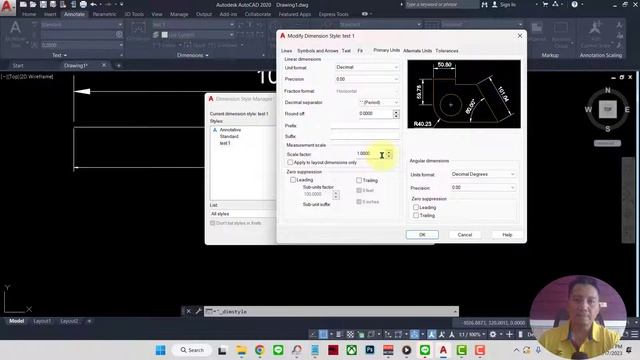Open the List All styles dropdown in Style Manager
This screenshot has width=640, height=360.
tap(243, 214)
